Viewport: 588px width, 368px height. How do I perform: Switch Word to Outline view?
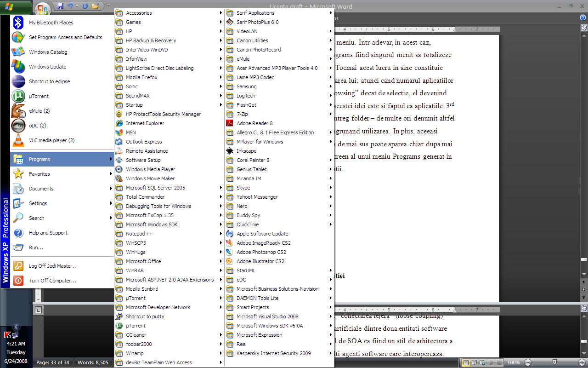[491, 362]
